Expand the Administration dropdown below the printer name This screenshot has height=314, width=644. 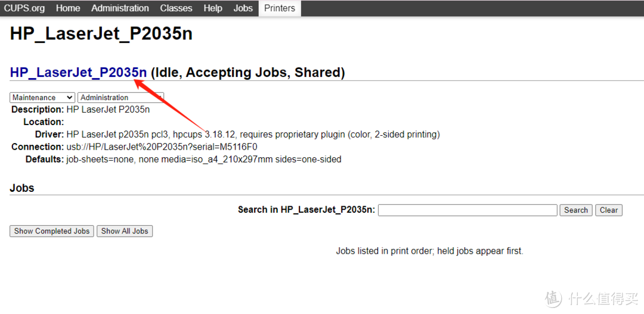[120, 98]
